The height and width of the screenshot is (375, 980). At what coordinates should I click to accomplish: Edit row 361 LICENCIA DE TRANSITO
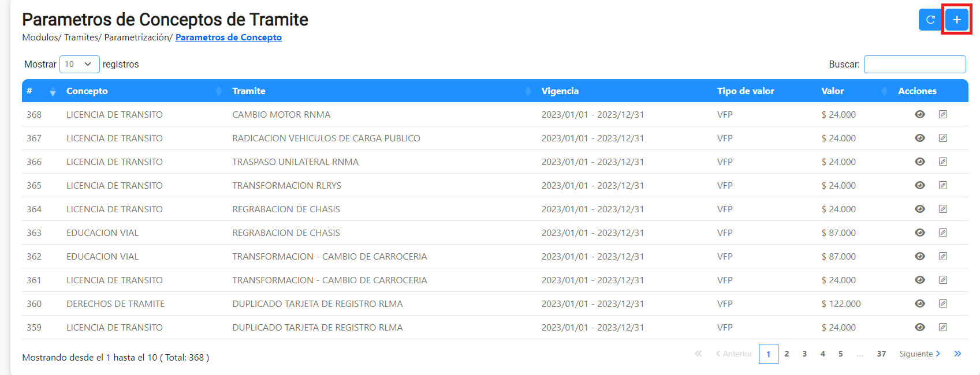pos(943,280)
